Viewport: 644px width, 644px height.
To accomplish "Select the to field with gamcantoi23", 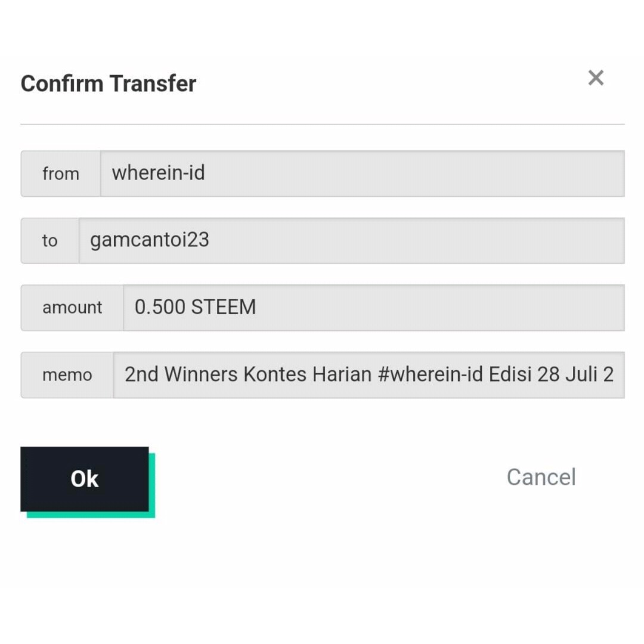I will click(351, 240).
